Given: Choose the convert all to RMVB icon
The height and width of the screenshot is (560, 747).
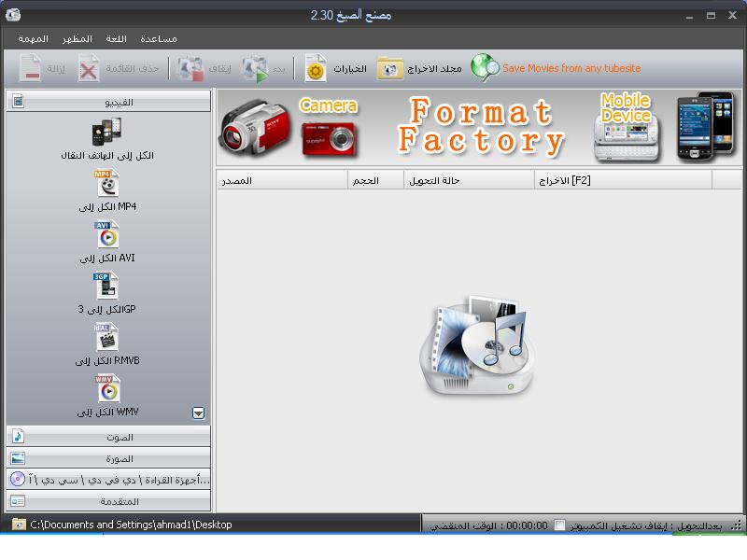Looking at the screenshot, I should [106, 337].
